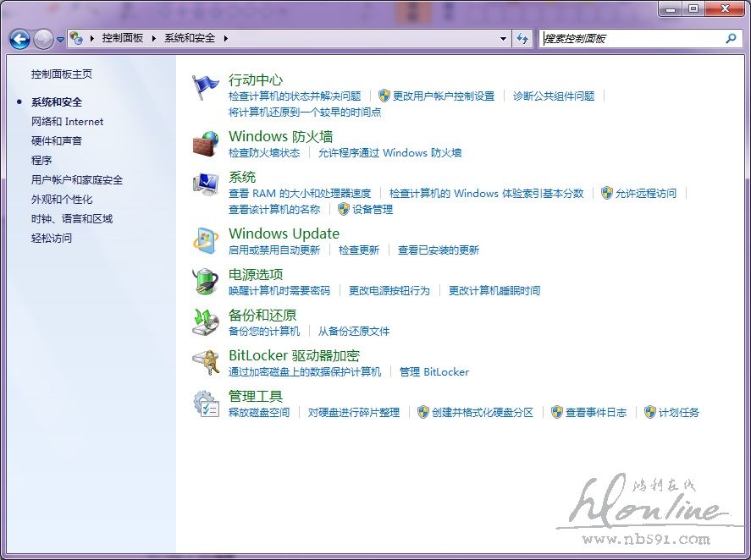Go back with the Back arrow button
751x560 pixels.
[19, 39]
